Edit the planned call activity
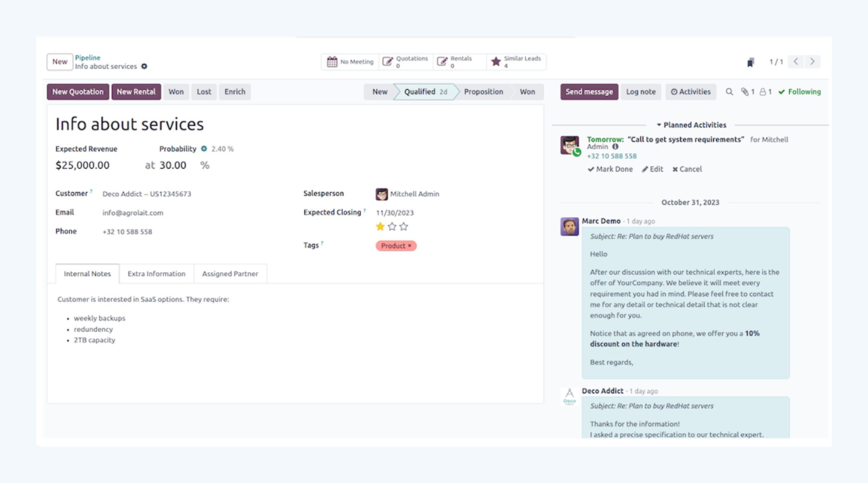 coord(652,169)
